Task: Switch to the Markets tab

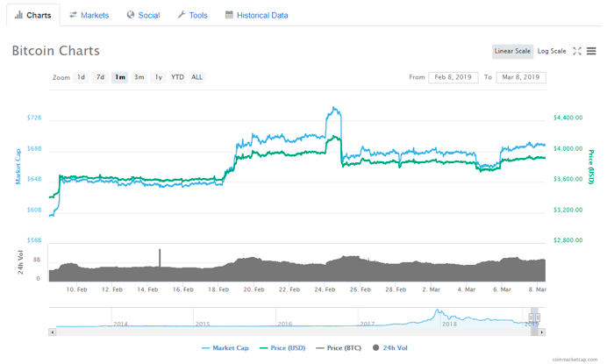Action: [89, 15]
